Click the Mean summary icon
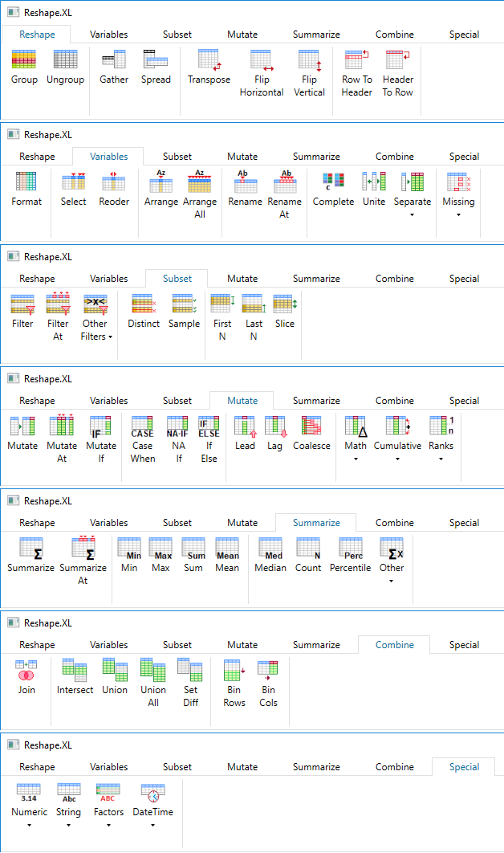The width and height of the screenshot is (504, 853). (x=227, y=548)
